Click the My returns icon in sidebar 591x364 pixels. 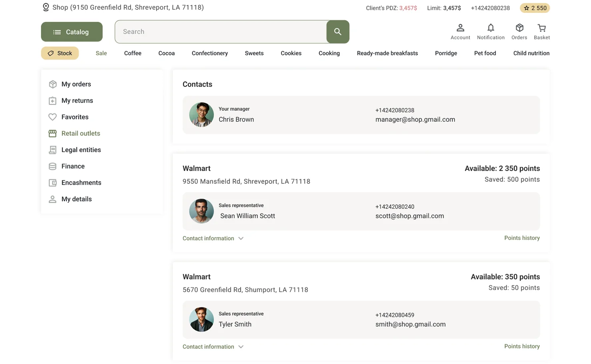pyautogui.click(x=52, y=101)
